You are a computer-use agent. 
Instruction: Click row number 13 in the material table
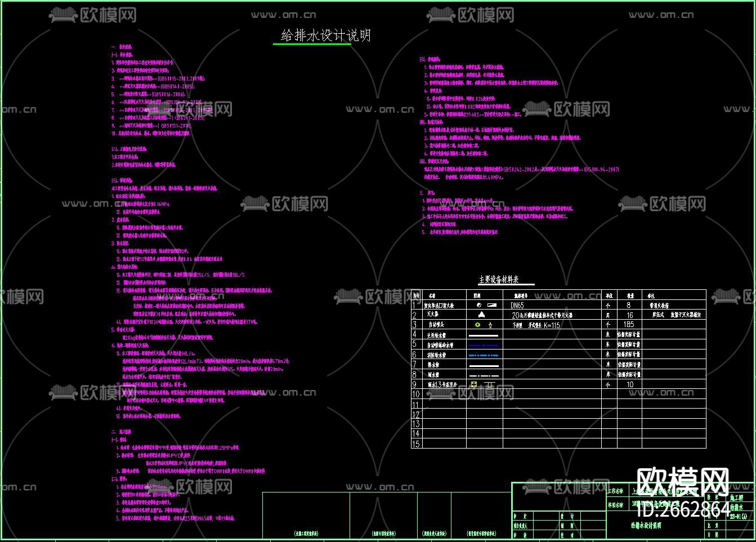point(416,424)
